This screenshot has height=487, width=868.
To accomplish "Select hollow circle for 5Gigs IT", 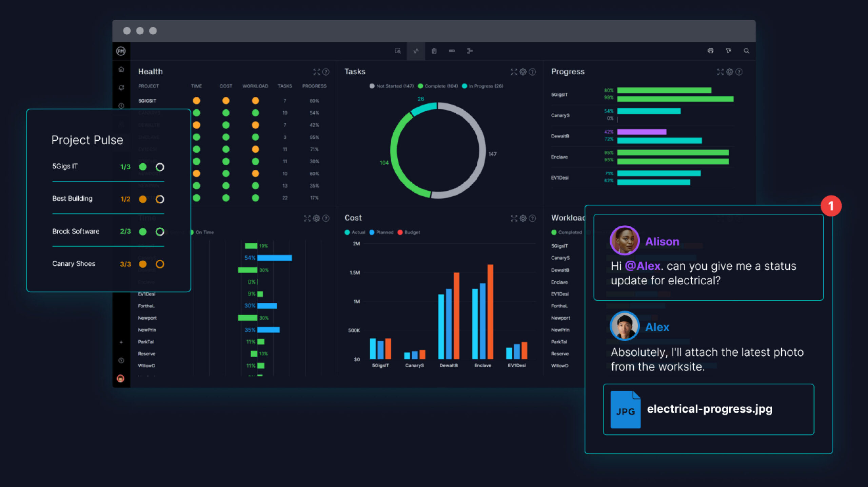I will 160,167.
